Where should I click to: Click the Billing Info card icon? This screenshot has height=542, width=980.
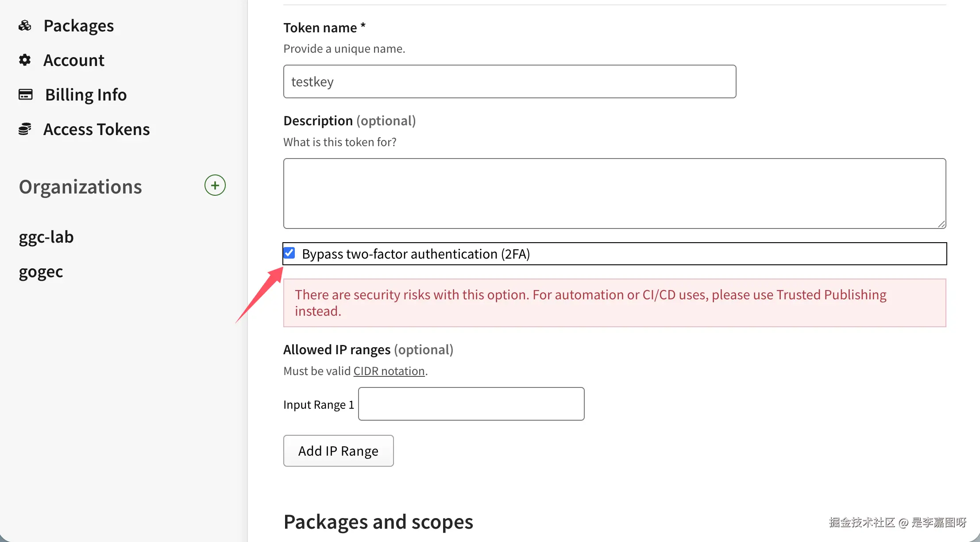pyautogui.click(x=25, y=94)
